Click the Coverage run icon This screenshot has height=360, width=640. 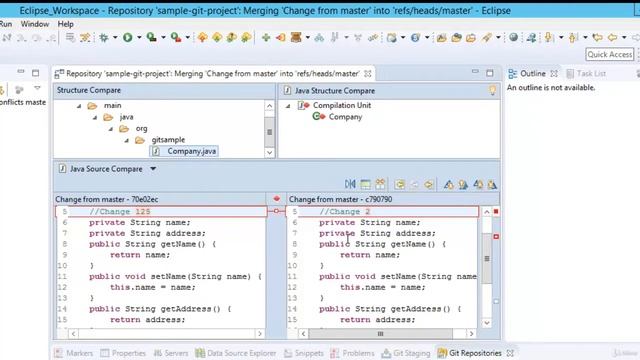[151, 38]
